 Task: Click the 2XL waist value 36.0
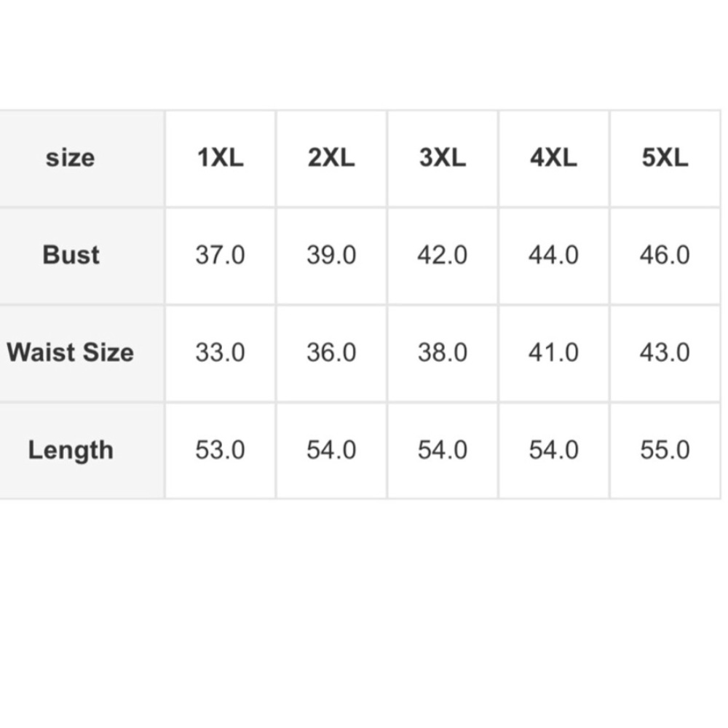coord(331,353)
